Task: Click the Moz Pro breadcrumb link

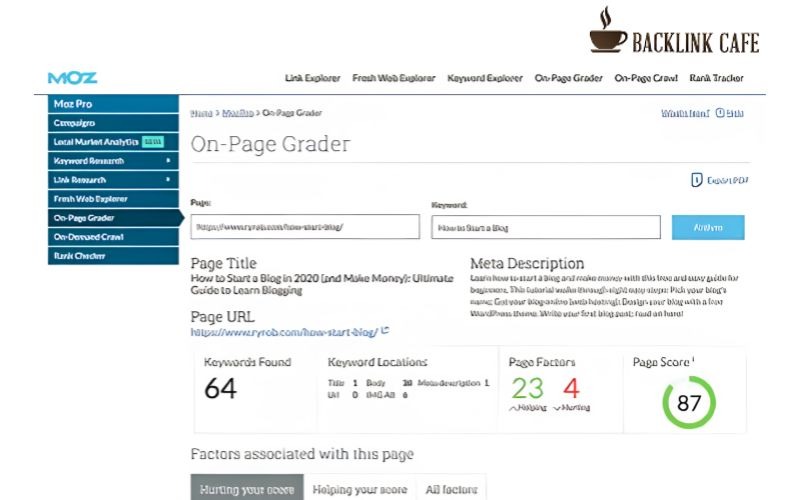Action: tap(238, 113)
